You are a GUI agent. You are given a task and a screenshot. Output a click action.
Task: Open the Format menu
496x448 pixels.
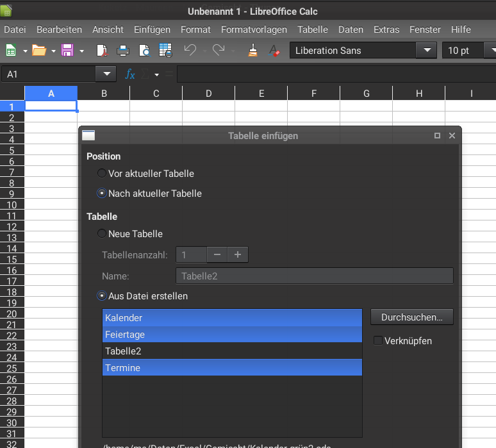click(195, 29)
